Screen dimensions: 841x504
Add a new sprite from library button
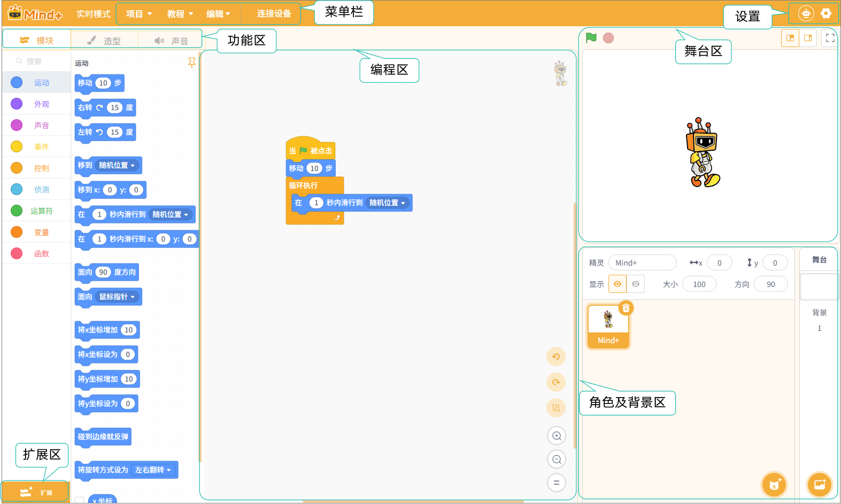click(774, 485)
